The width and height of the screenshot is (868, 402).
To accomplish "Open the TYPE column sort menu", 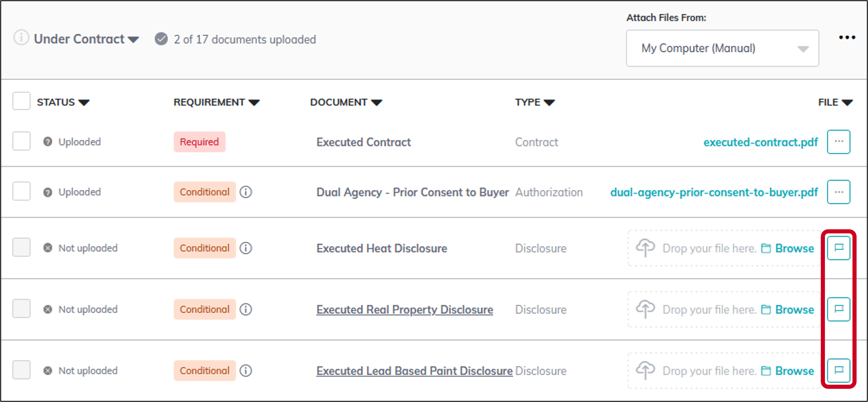I will pyautogui.click(x=549, y=102).
